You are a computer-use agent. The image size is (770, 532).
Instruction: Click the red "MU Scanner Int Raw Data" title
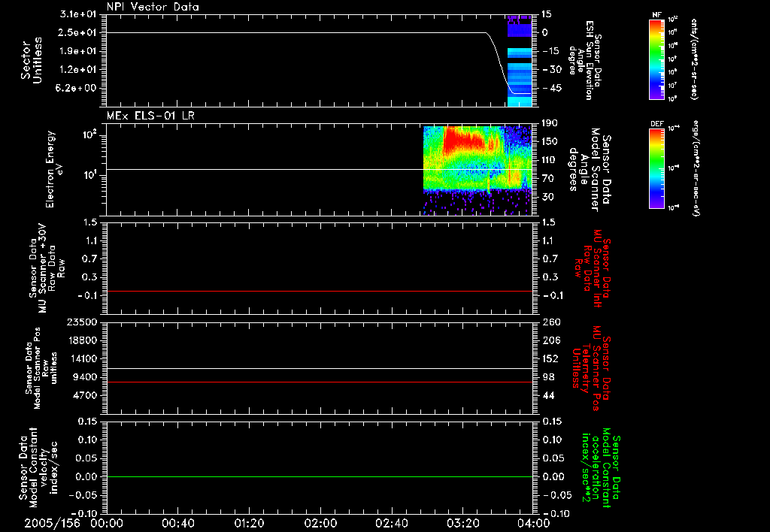[x=593, y=268]
